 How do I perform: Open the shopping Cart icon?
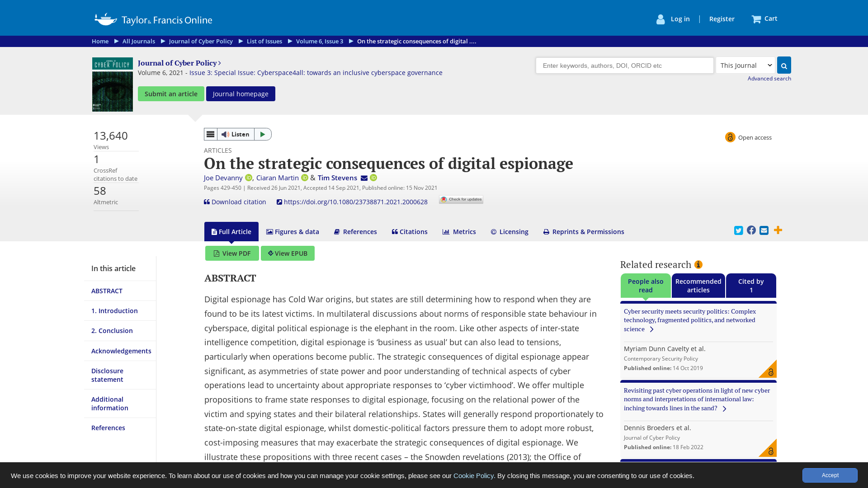point(756,19)
